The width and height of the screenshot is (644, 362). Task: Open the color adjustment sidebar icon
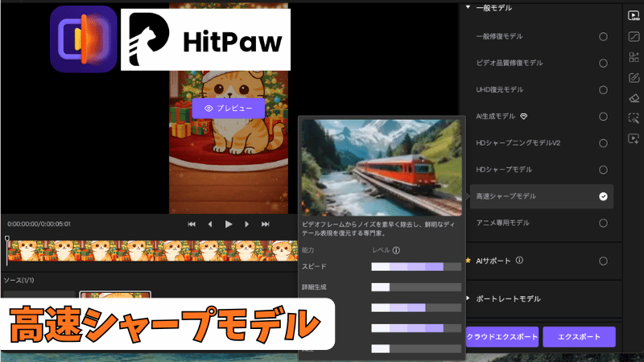point(634,36)
